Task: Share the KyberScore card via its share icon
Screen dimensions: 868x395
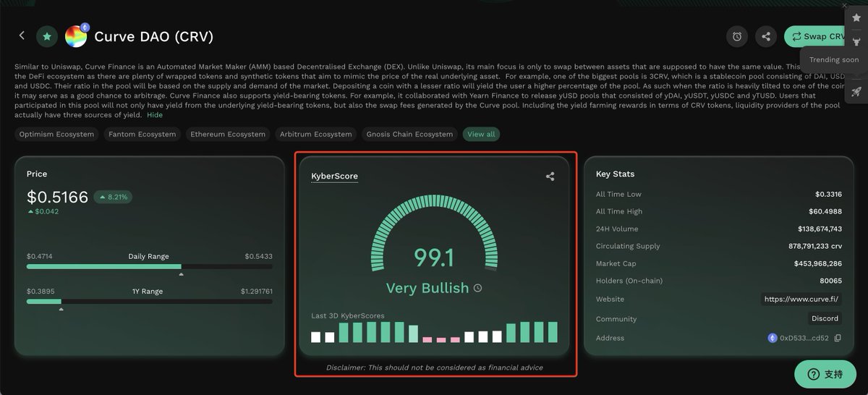Action: point(550,176)
